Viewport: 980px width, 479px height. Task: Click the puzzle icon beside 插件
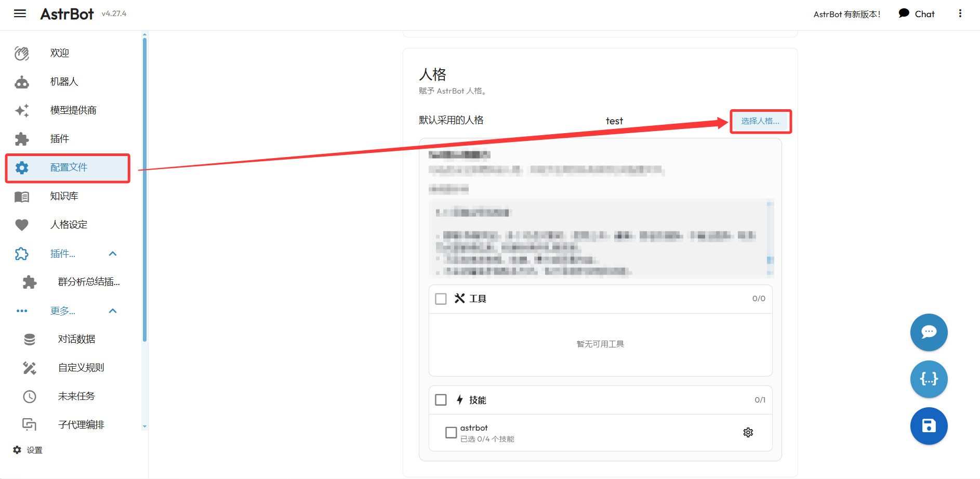22,139
